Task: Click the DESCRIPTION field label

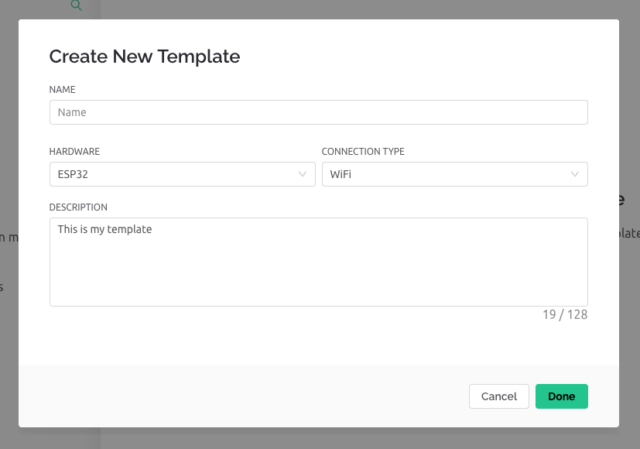Action: point(78,207)
